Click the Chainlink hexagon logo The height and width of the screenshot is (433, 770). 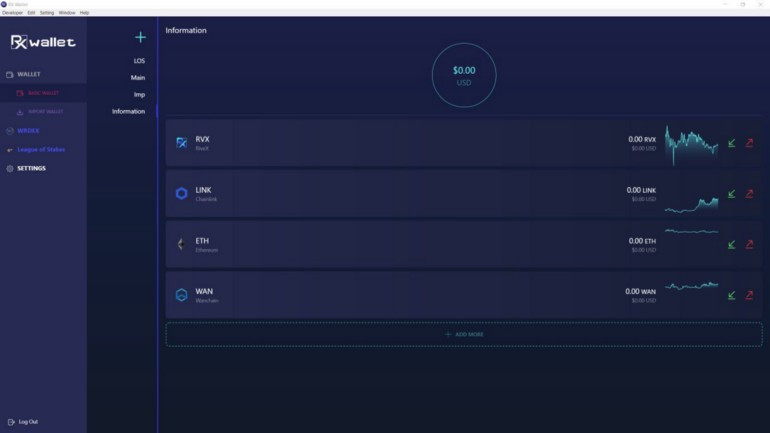182,193
